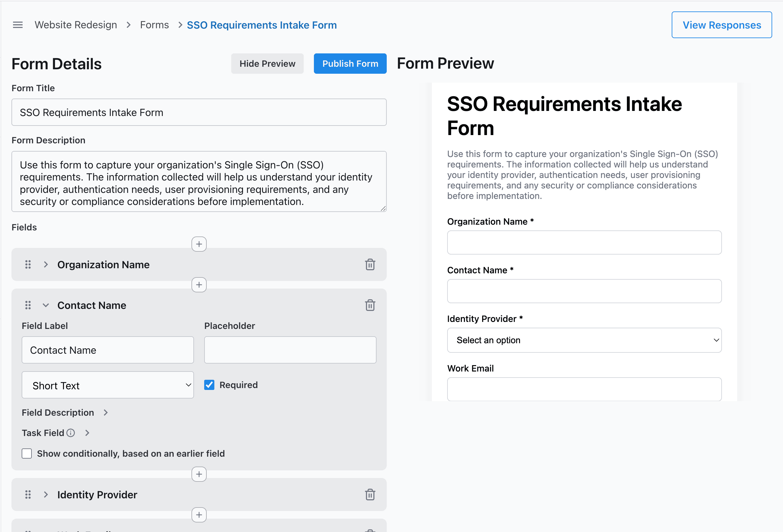
Task: Expand the Identity Provider field
Action: pos(46,494)
